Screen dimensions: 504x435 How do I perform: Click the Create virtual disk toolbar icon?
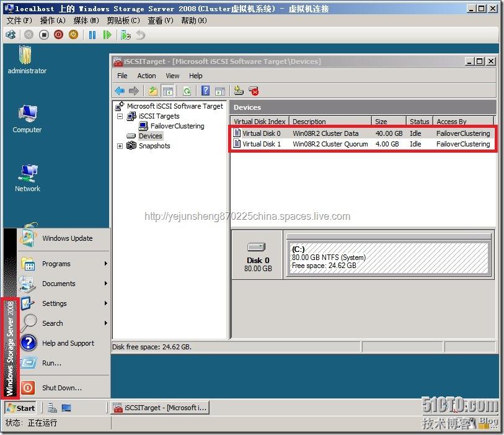point(239,91)
